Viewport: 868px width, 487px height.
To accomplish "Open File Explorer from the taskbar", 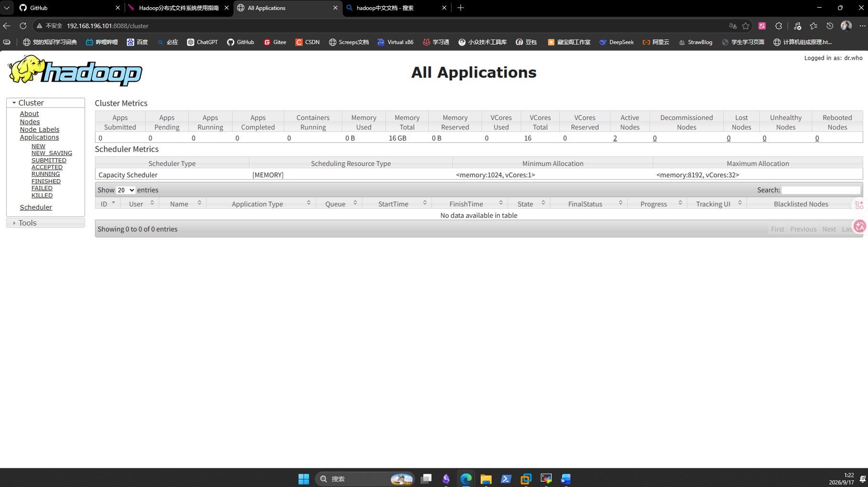I will (486, 478).
